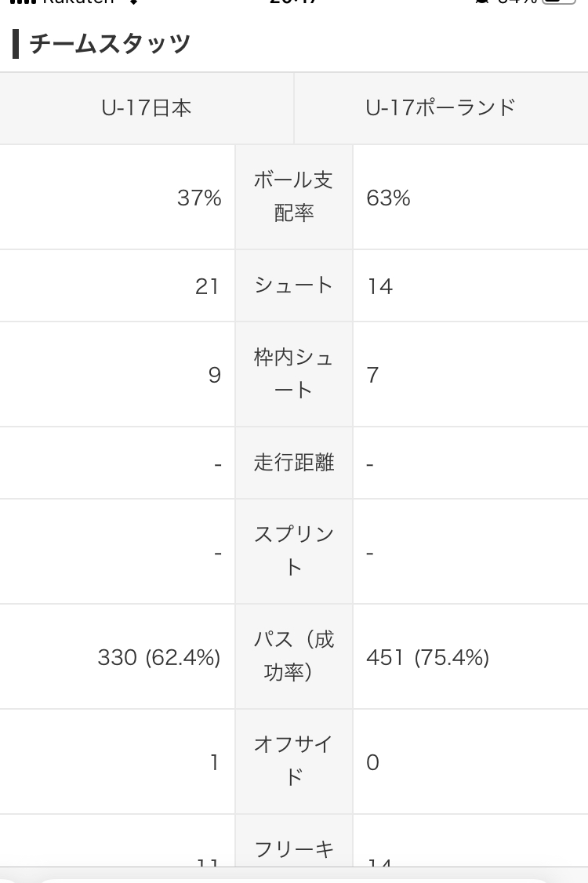Select the U-17日本 team header
The height and width of the screenshot is (883, 588).
click(147, 107)
